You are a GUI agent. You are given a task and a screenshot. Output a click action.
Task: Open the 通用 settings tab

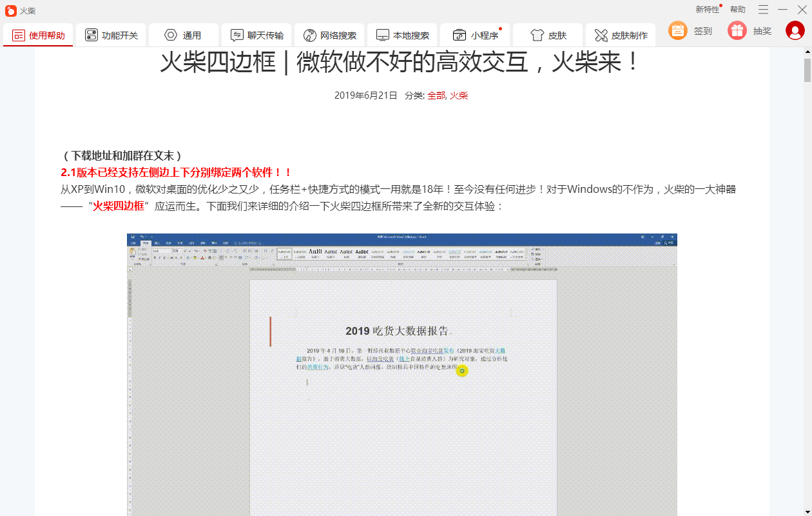point(184,35)
